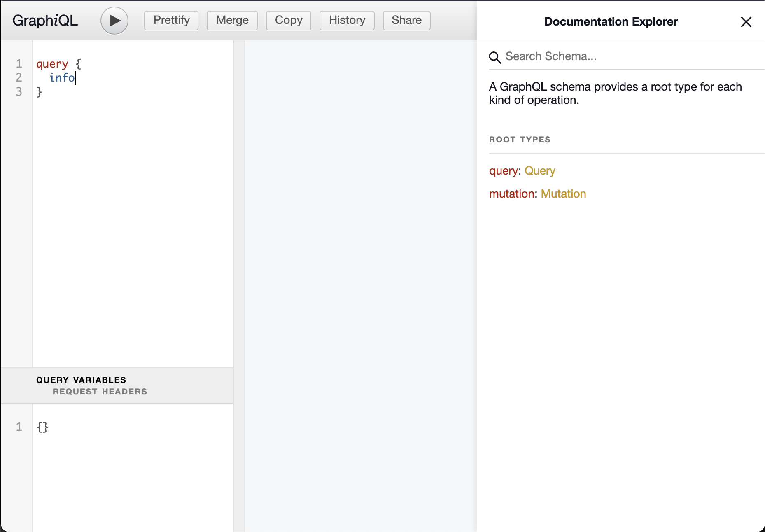
Task: Click the info field in query editor
Action: [x=62, y=77]
